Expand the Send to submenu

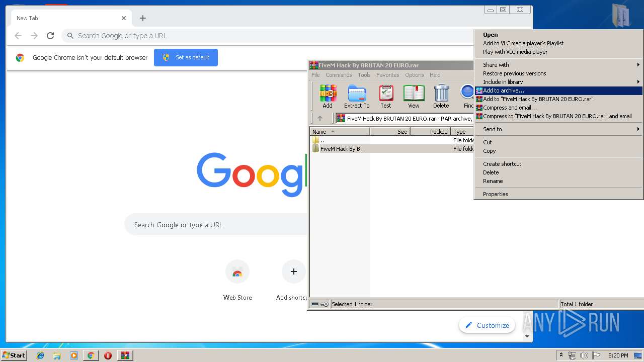coord(558,129)
